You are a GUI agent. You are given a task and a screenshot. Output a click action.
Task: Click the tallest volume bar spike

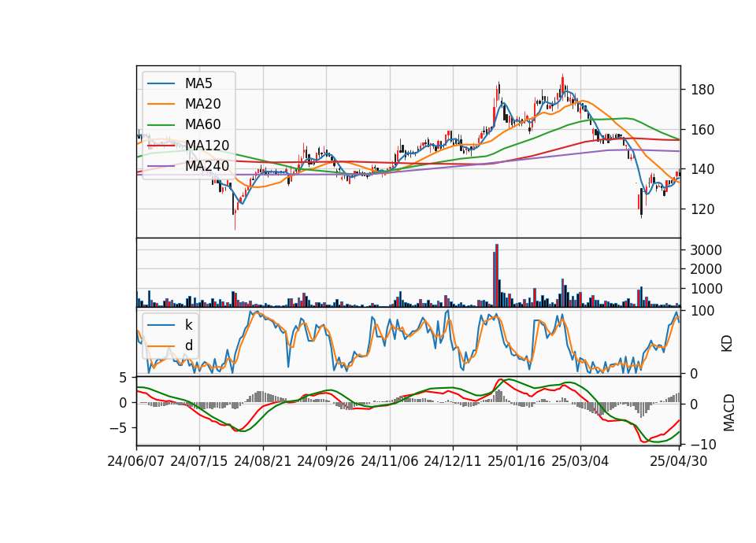pos(497,275)
